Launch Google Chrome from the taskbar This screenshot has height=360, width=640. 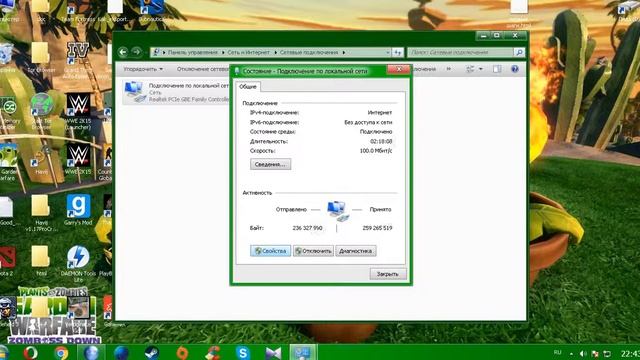click(61, 353)
